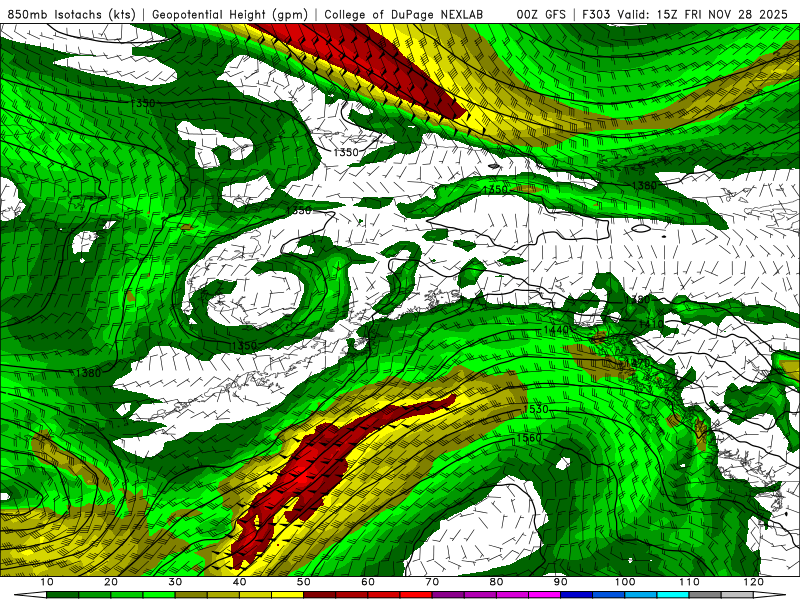Click the 30 value on the color scale
Image resolution: width=800 pixels, height=600 pixels.
[x=175, y=582]
